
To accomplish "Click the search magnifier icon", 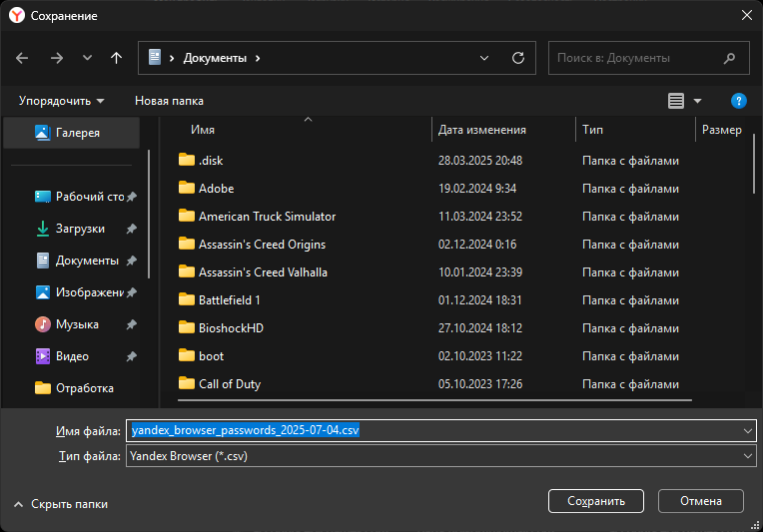I will pos(729,58).
